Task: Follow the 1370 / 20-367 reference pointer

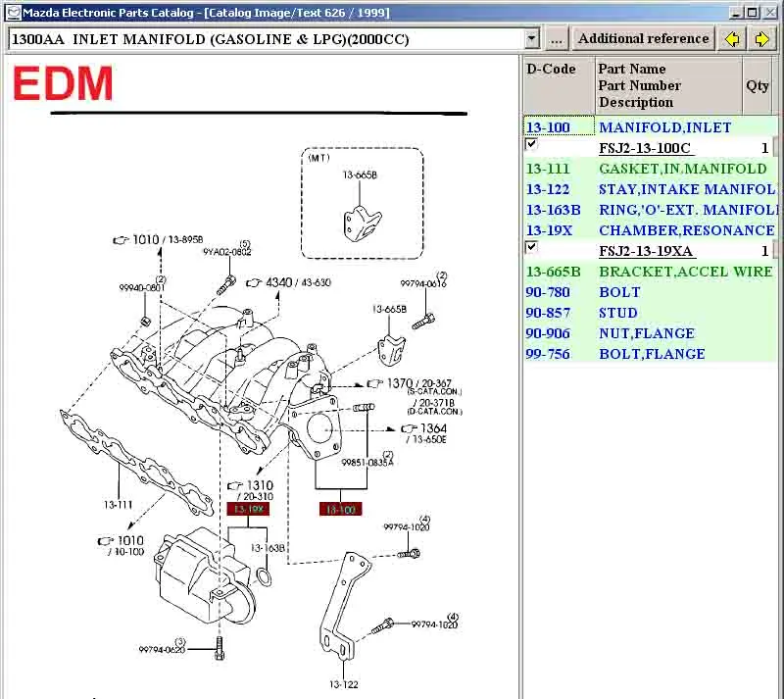Action: click(x=409, y=383)
